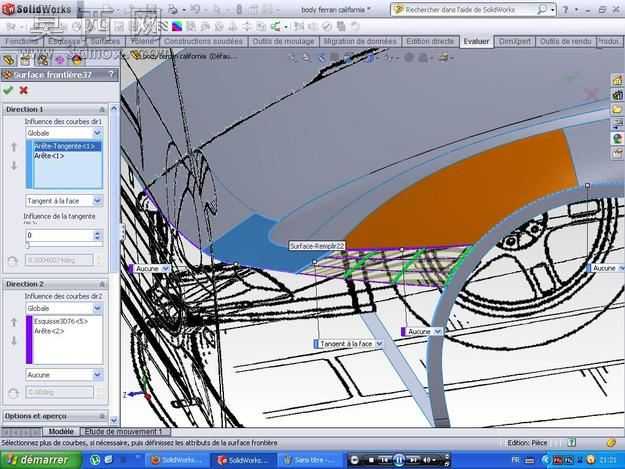Collapse the Direction 1 section
625x469 pixels.
[x=102, y=109]
